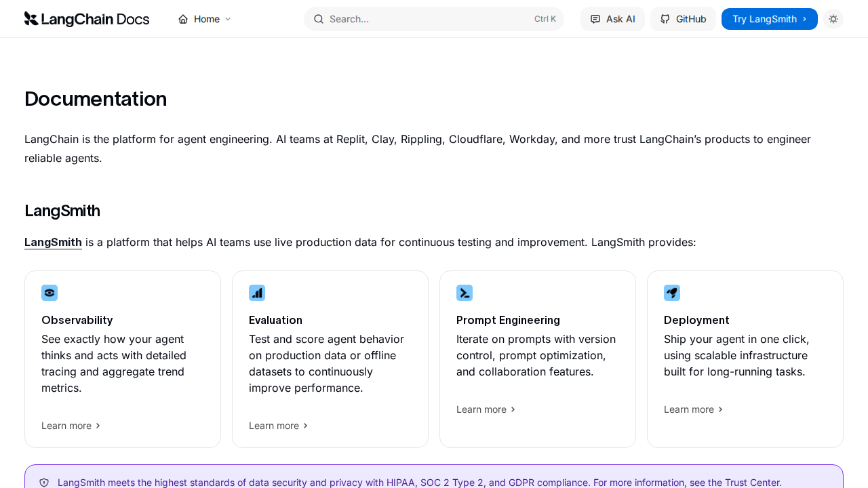
Task: Open Learn more under Observability
Action: click(x=71, y=426)
